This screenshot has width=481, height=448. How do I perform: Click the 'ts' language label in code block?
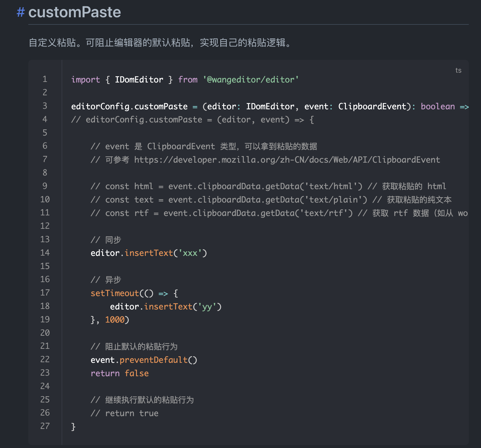(x=458, y=71)
